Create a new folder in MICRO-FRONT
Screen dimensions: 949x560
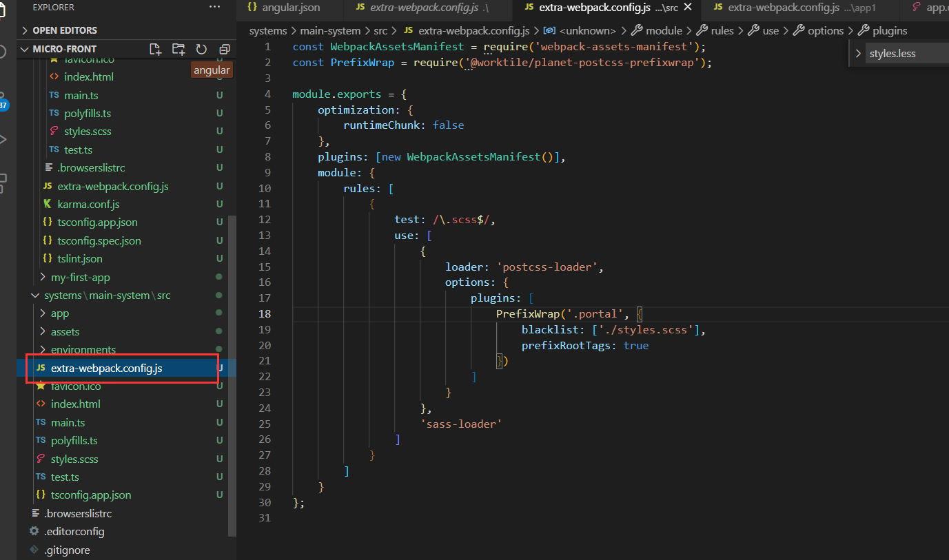pyautogui.click(x=178, y=49)
